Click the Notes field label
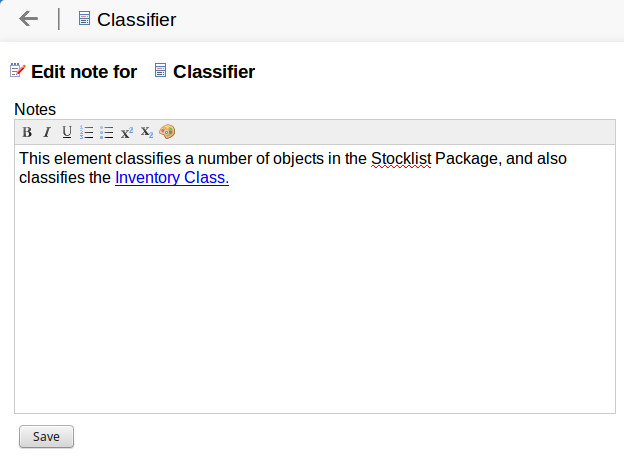624x456 pixels. tap(35, 109)
